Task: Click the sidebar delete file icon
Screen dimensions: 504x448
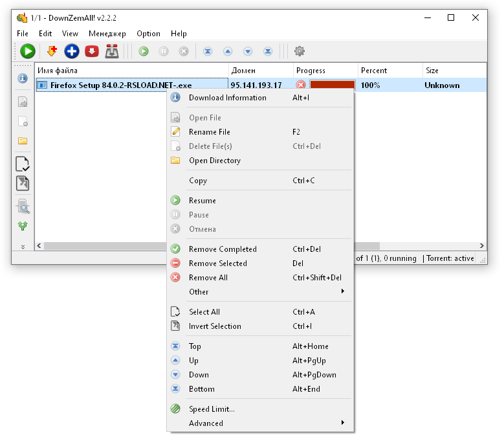Action: [x=23, y=121]
